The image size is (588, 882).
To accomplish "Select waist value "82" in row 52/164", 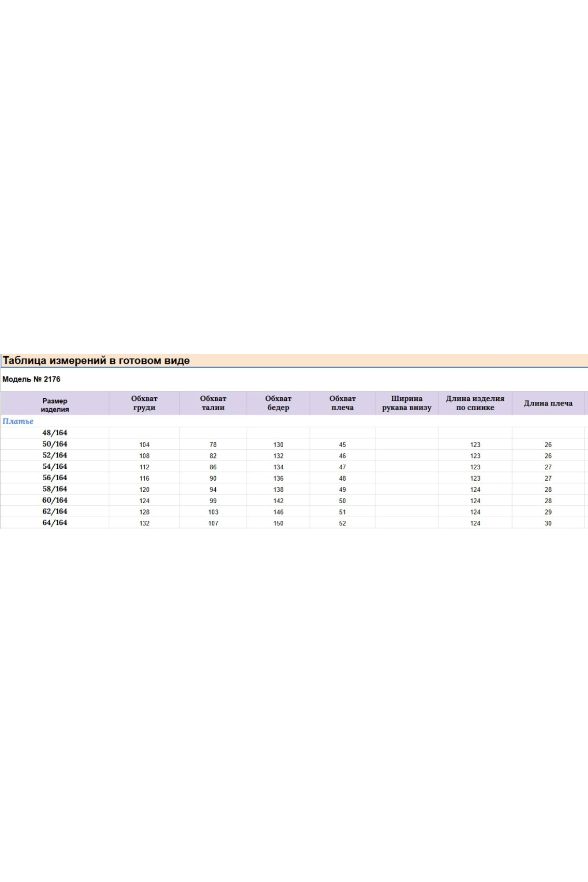I will coord(213,456).
